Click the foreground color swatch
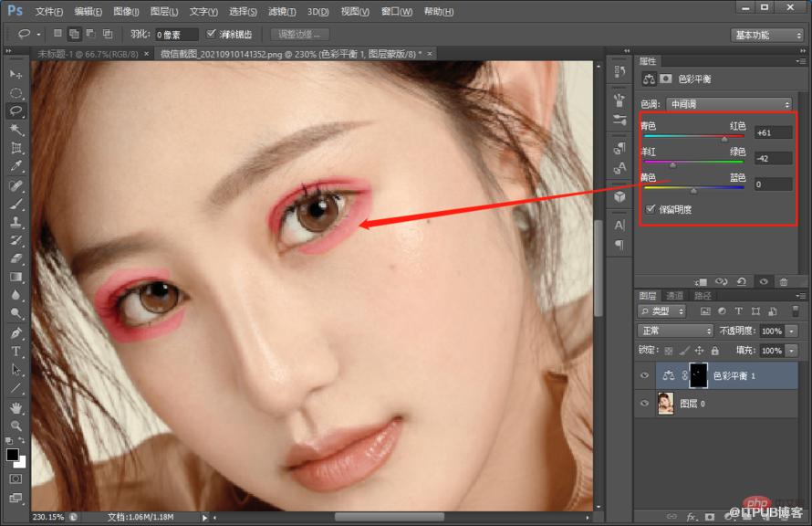 click(x=13, y=455)
